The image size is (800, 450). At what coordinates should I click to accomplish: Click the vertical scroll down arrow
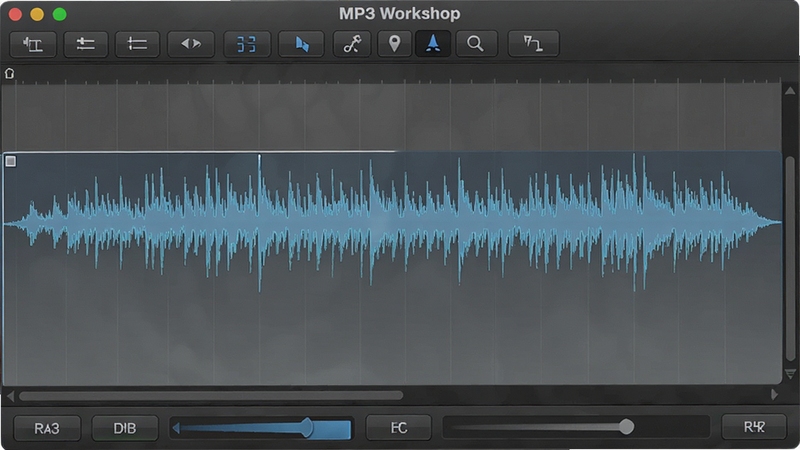coord(790,374)
